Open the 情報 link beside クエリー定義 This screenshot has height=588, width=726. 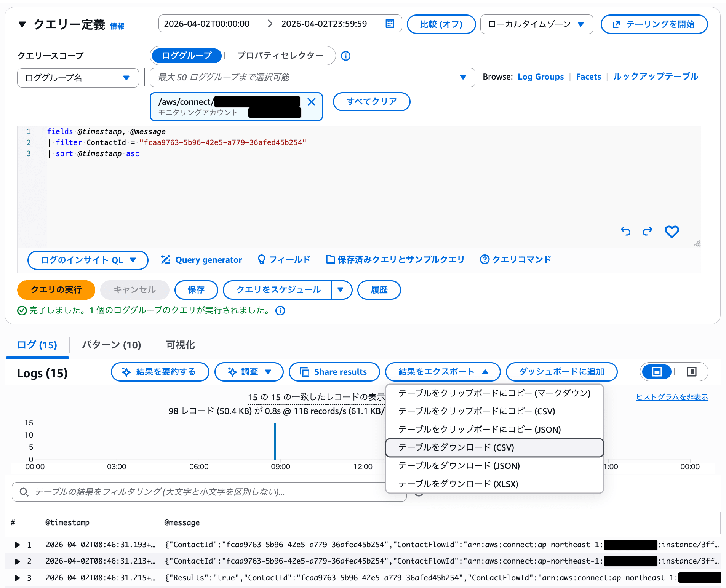pyautogui.click(x=117, y=26)
